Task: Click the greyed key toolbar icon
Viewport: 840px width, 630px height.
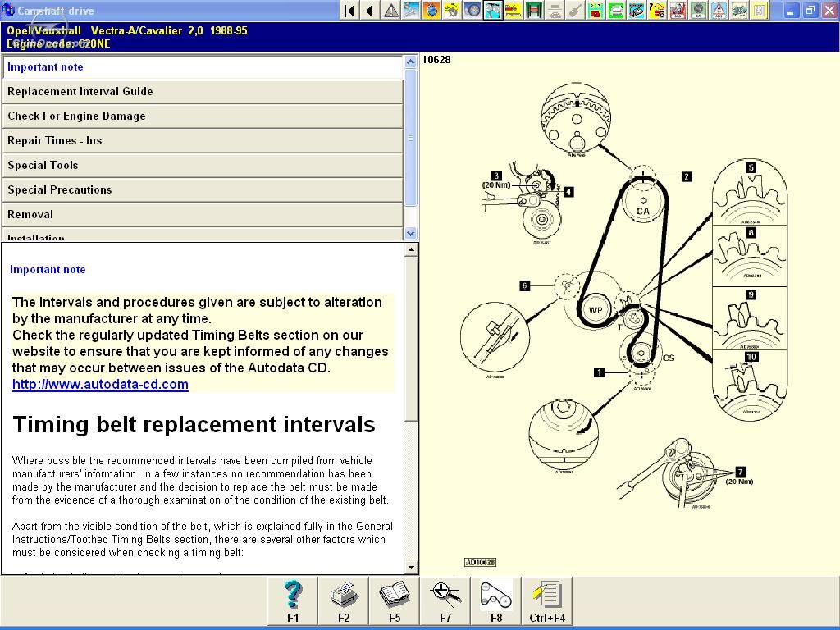Action: (x=575, y=10)
